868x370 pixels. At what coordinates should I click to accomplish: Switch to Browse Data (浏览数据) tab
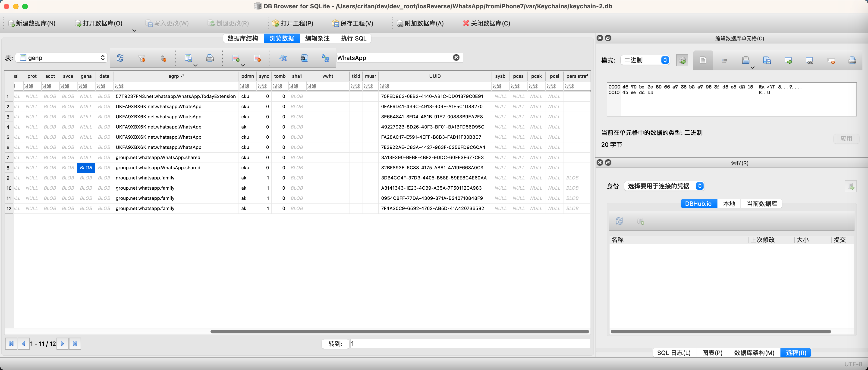click(282, 38)
